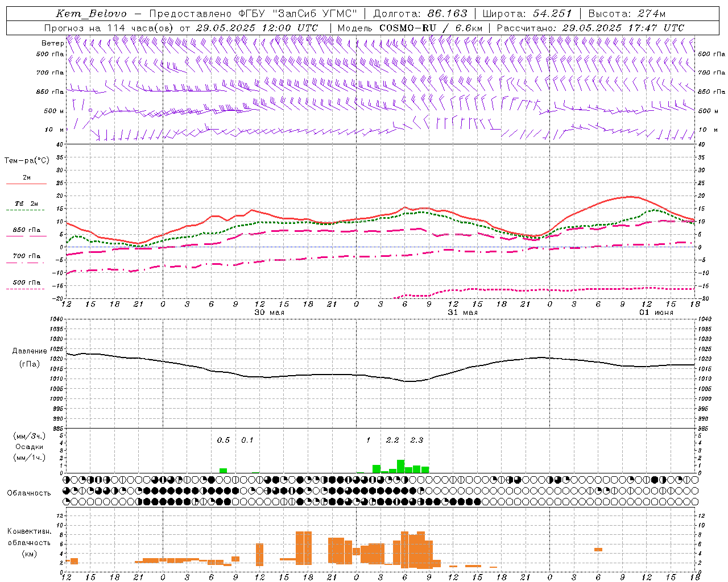Screen dimensions: 728x582
Task: Click the 0.1 precipitation amount
Action: (x=247, y=440)
